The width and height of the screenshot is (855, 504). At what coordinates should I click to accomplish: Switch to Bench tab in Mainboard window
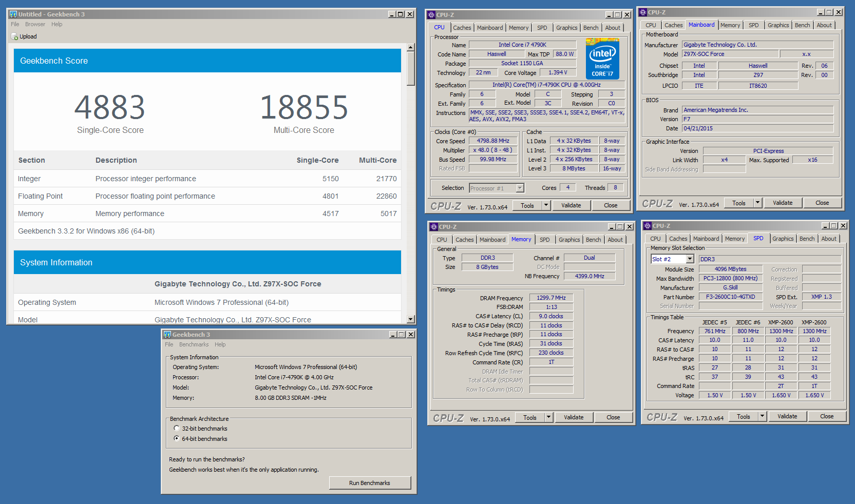pyautogui.click(x=802, y=25)
